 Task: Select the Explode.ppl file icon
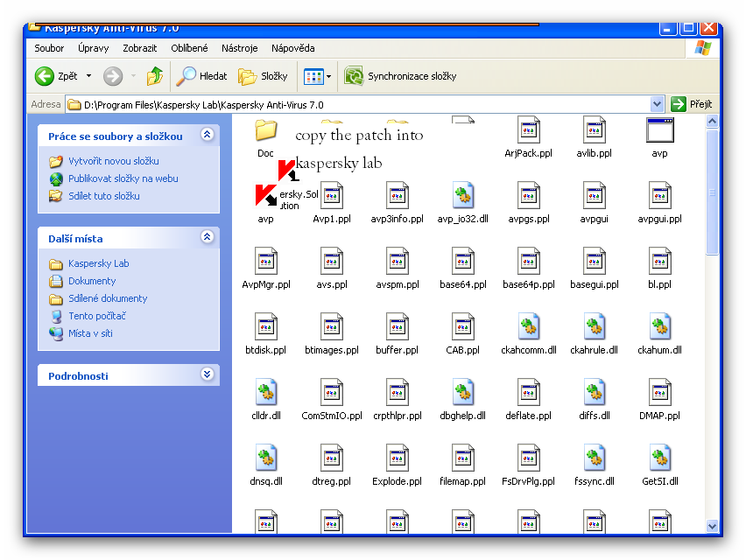click(x=398, y=458)
